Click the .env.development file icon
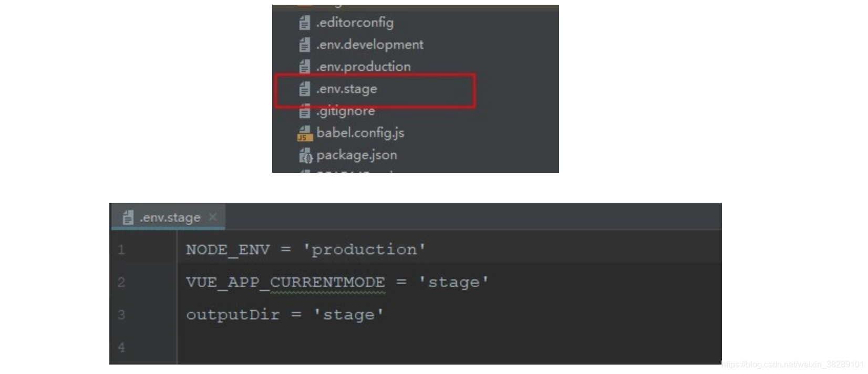Screen dimensions: 868x374 pos(305,45)
